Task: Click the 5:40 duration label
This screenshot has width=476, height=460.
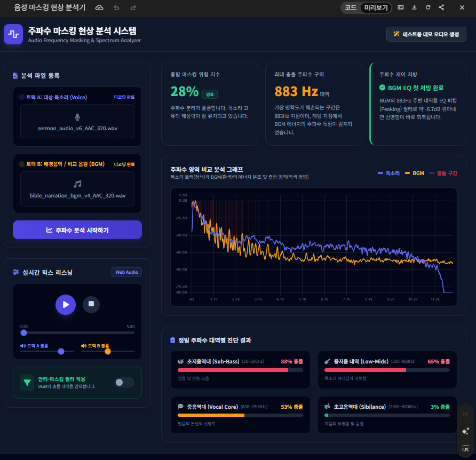Action: coord(131,327)
